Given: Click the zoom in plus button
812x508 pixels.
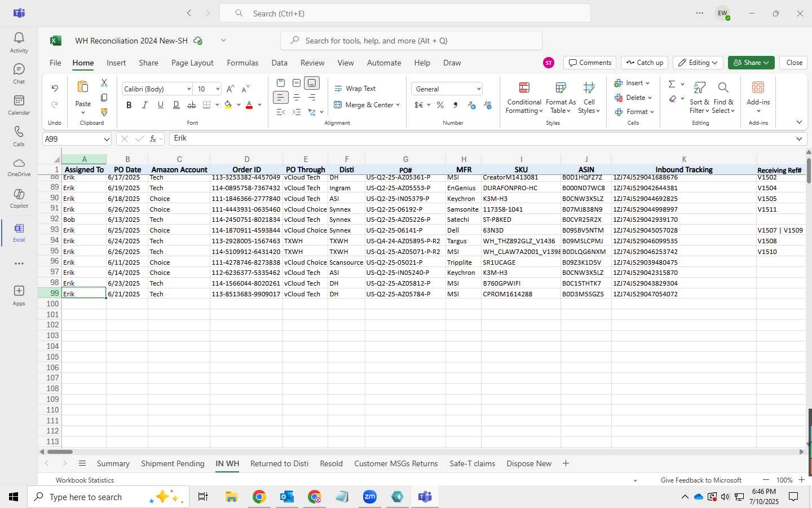Looking at the screenshot, I should (802, 480).
